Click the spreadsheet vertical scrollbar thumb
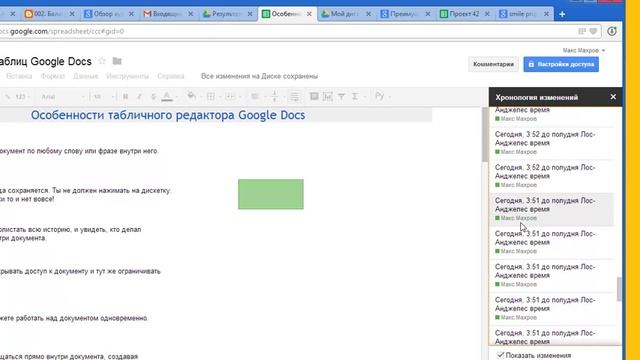Screen dimensions: 640x360 484,135
